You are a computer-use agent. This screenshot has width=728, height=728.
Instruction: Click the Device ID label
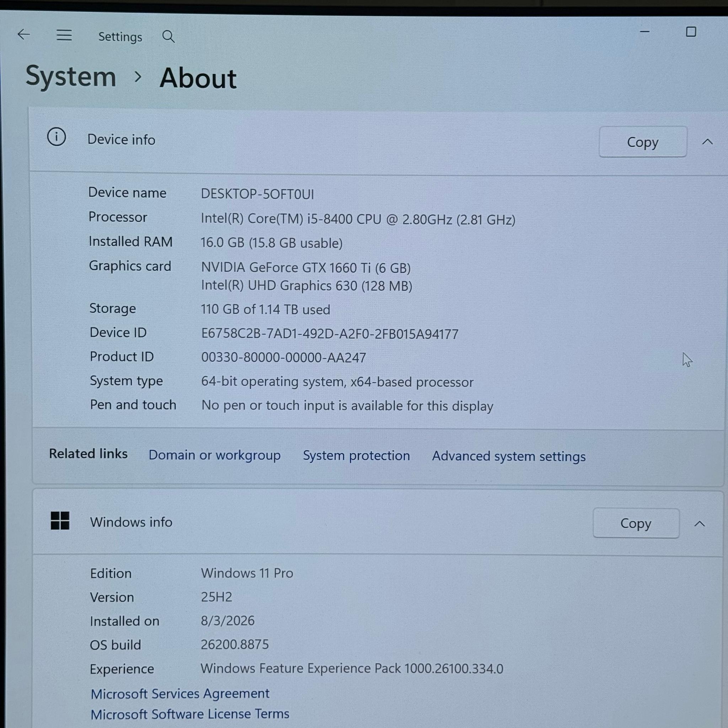tap(118, 332)
